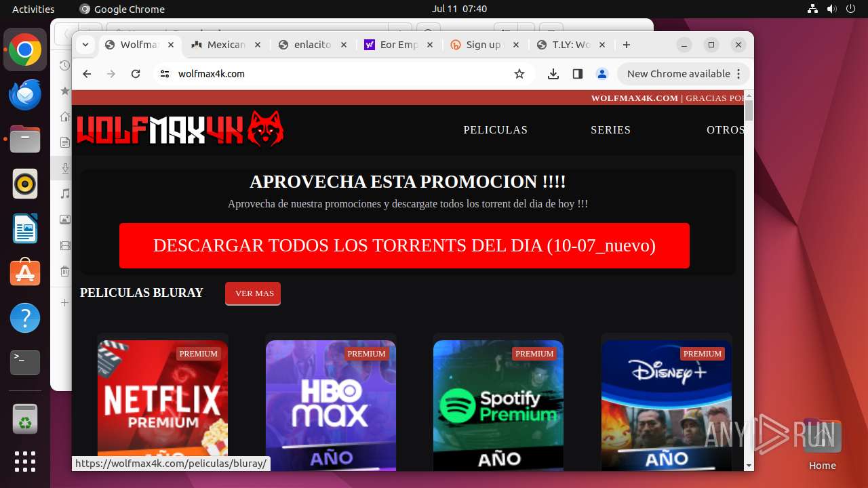Click the APROVECHA ESTA PROMOCION heading

tap(408, 182)
